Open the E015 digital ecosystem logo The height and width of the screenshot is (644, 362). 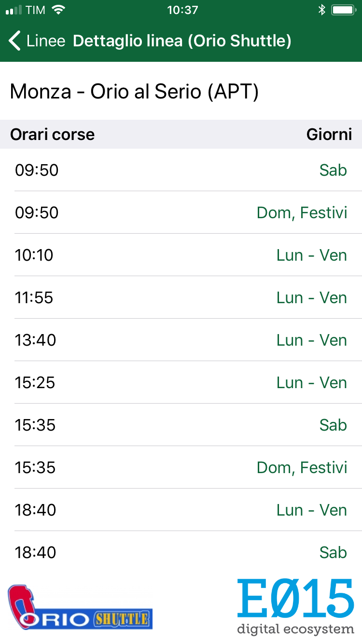coord(295,606)
